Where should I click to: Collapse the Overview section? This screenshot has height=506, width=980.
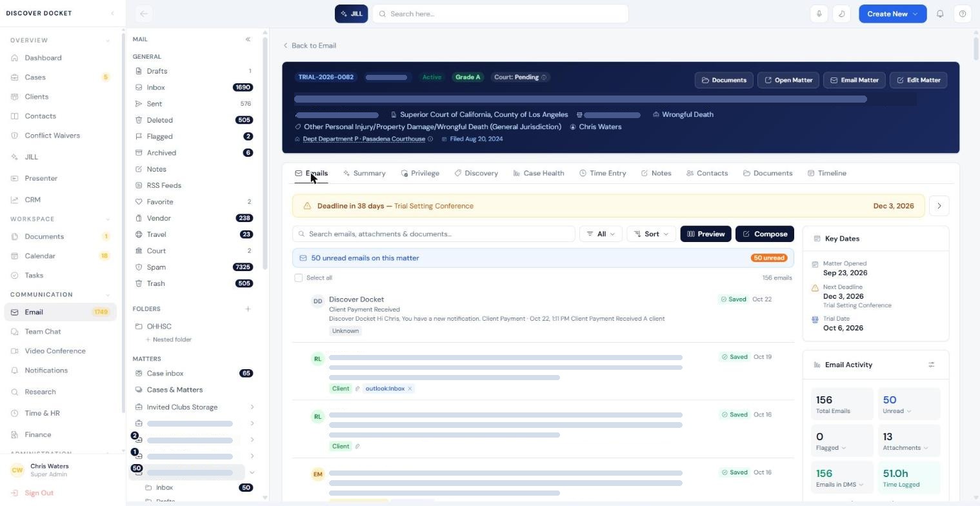tap(107, 41)
